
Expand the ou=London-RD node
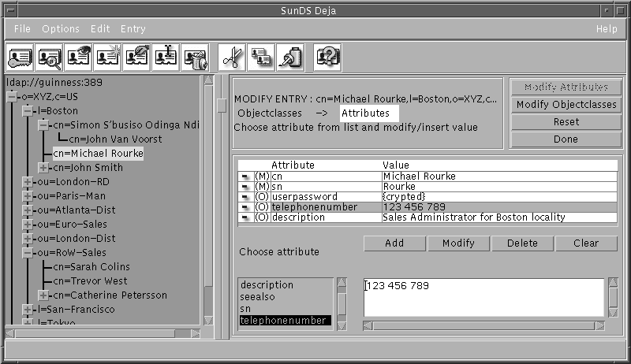point(28,181)
